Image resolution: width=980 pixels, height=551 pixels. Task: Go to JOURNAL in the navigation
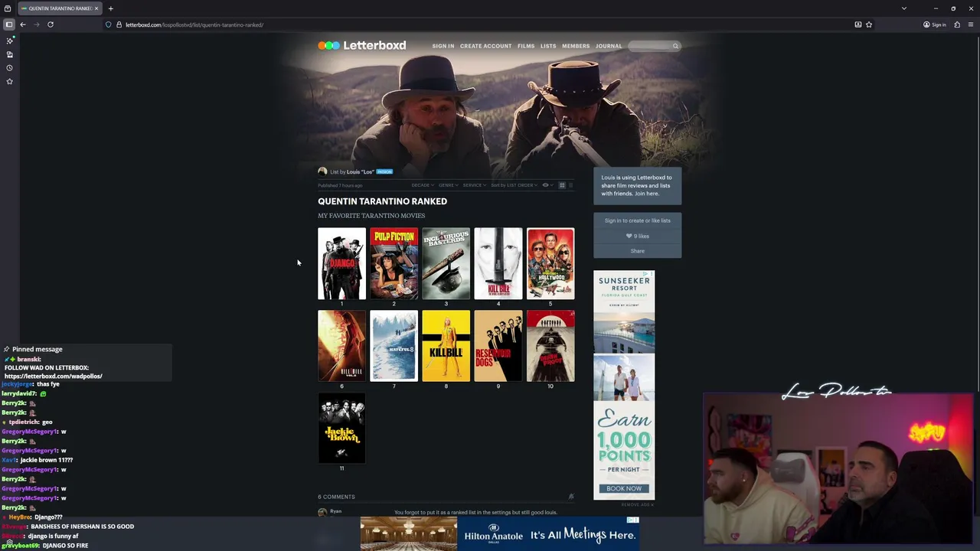[609, 46]
